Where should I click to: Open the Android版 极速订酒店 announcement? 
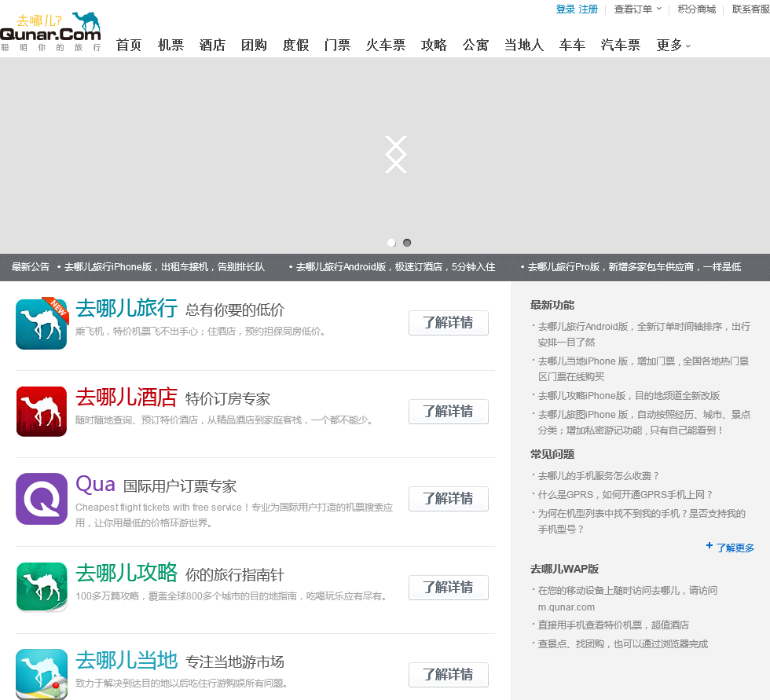(395, 267)
